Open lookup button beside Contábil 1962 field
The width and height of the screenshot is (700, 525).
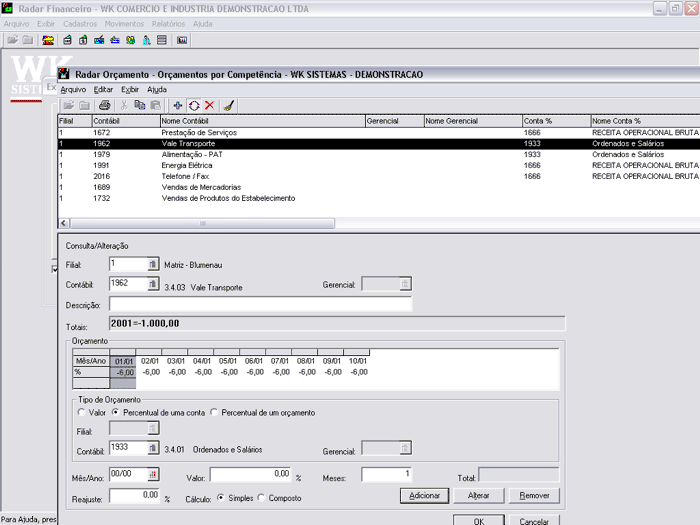coord(153,285)
